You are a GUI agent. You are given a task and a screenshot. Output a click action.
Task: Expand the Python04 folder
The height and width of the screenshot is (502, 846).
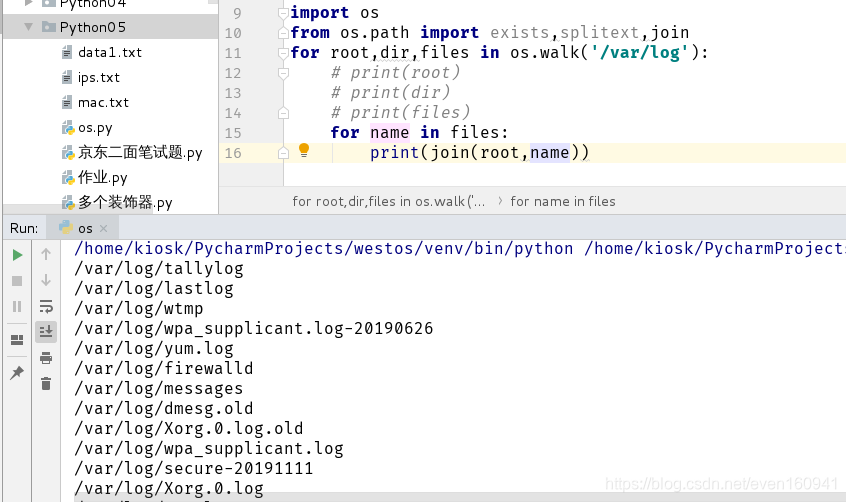click(29, 3)
